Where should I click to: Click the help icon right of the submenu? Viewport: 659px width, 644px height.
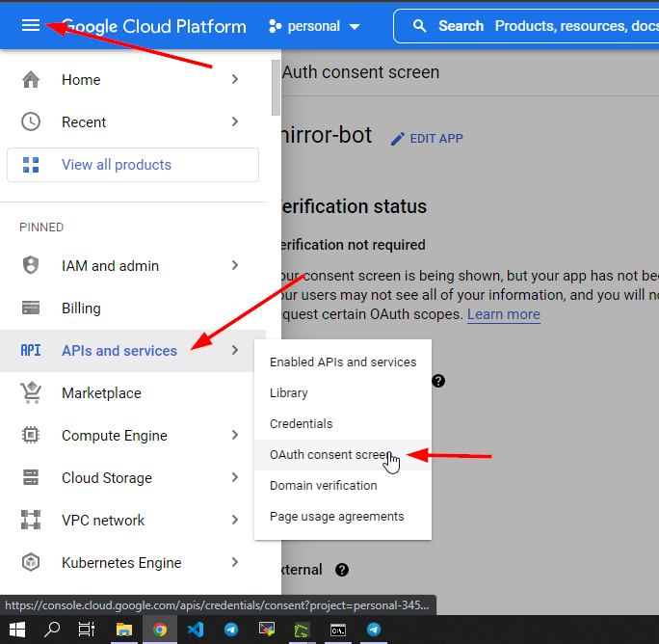click(438, 381)
